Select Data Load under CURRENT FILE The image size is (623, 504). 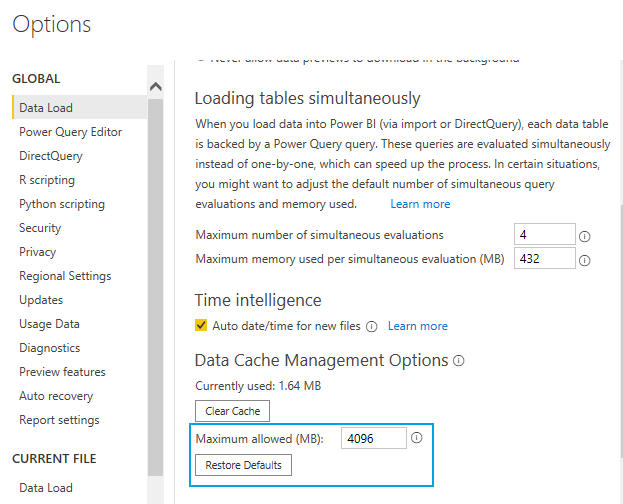46,488
